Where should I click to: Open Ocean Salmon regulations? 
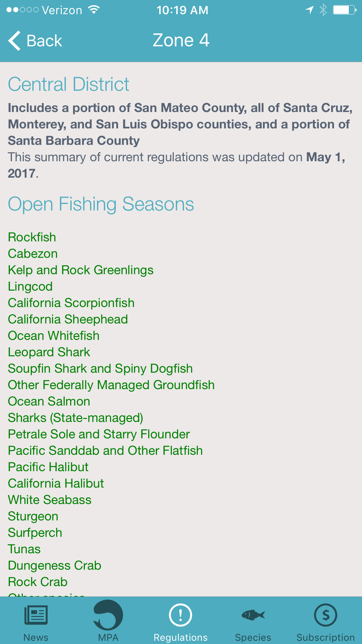(49, 401)
